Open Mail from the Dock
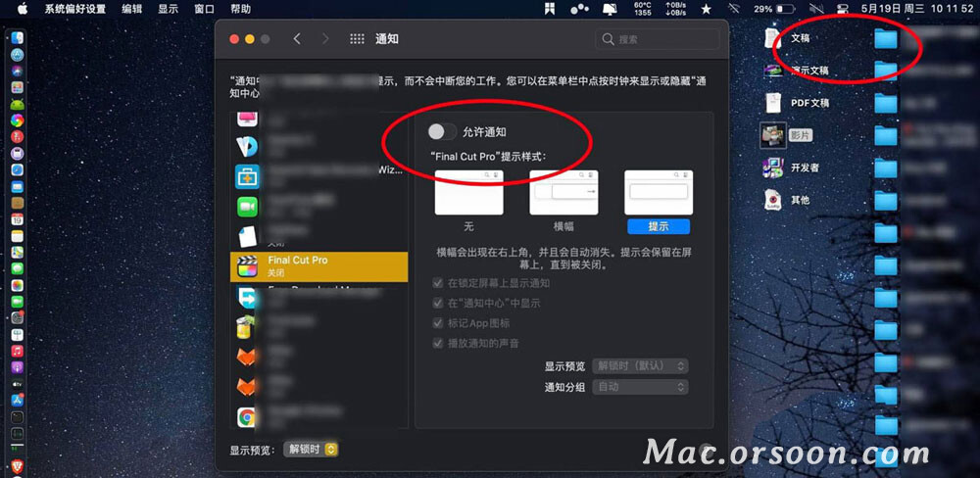 click(x=17, y=186)
